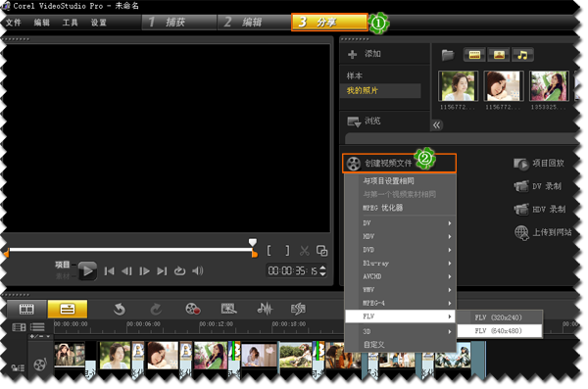Viewport: 588px width, 389px height.
Task: Click the 添加 plus icon in library panel
Action: coord(352,55)
